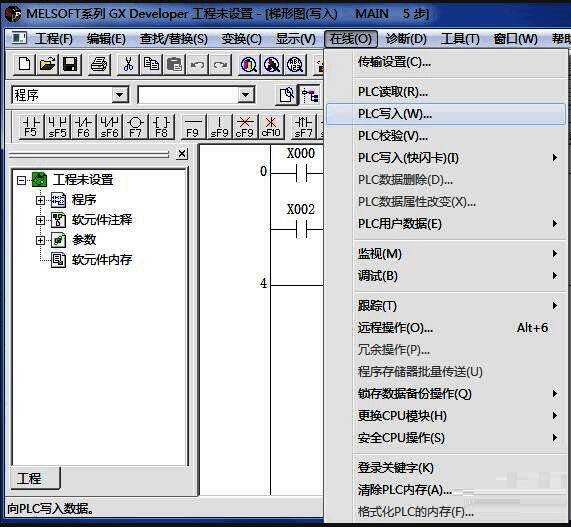Expand the 软元件注释 tree node
Screen dimensions: 571x527
pyautogui.click(x=40, y=220)
